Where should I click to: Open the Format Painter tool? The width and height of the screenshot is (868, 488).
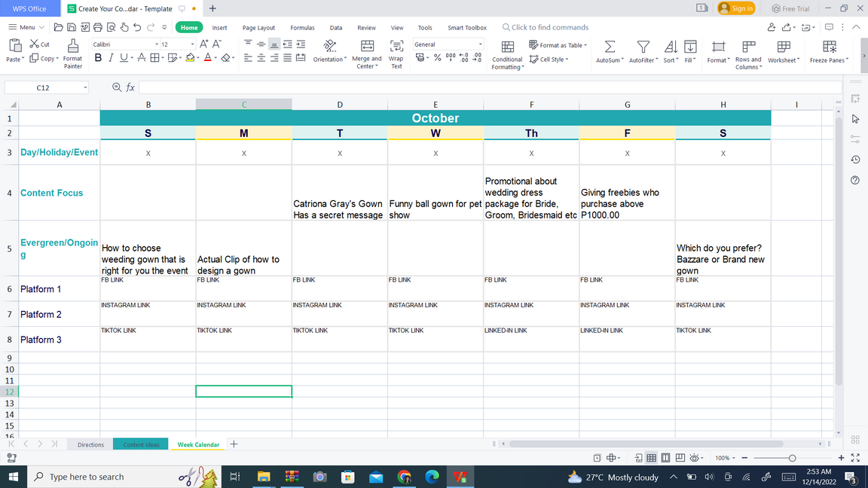tap(72, 54)
